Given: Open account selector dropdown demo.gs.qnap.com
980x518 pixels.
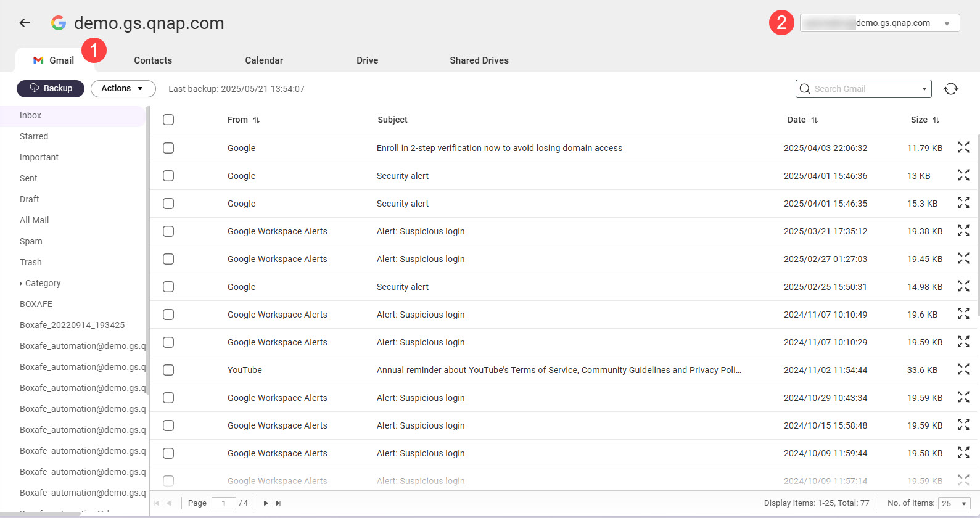Looking at the screenshot, I should (x=879, y=23).
